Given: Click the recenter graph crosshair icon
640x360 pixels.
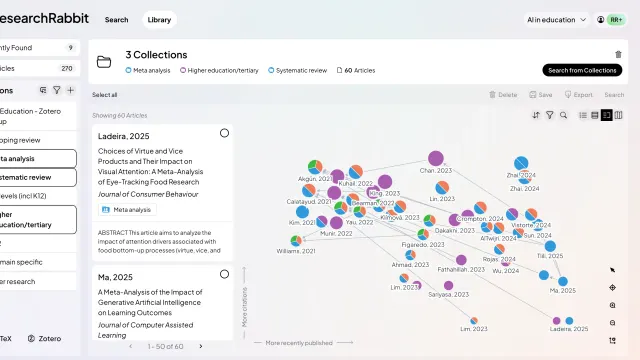Looking at the screenshot, I should (612, 288).
